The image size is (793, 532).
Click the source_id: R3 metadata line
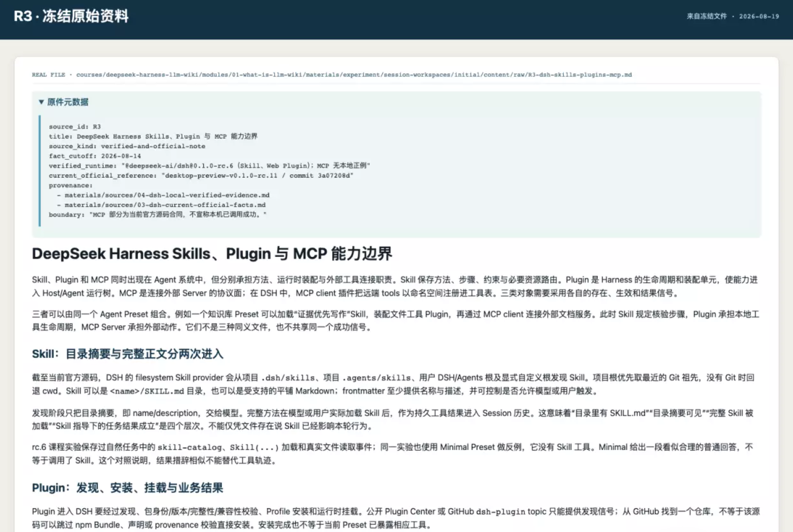coord(75,126)
